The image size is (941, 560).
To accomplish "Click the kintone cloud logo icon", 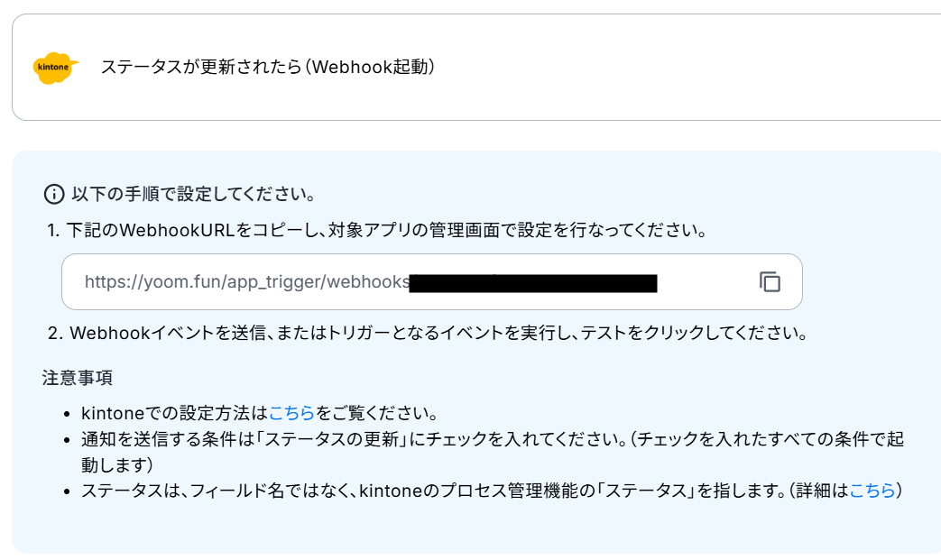I will coord(55,67).
